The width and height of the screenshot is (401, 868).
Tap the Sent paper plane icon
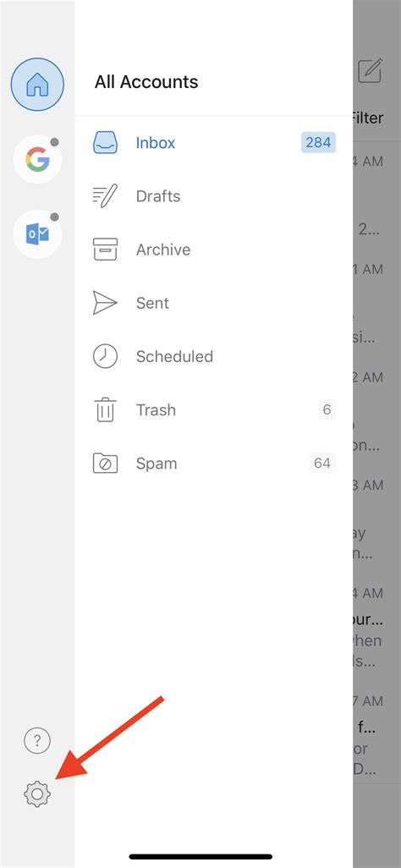tap(105, 304)
